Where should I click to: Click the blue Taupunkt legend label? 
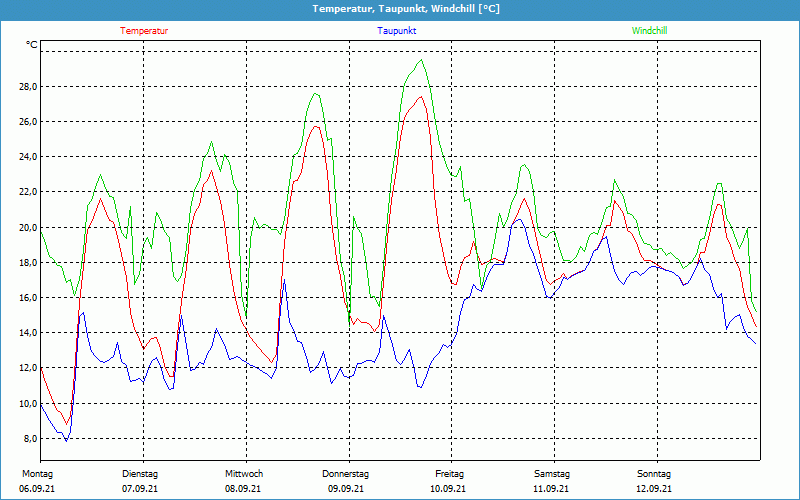397,31
